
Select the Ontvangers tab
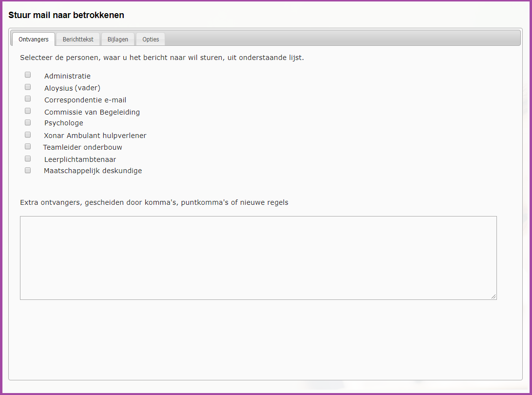34,39
